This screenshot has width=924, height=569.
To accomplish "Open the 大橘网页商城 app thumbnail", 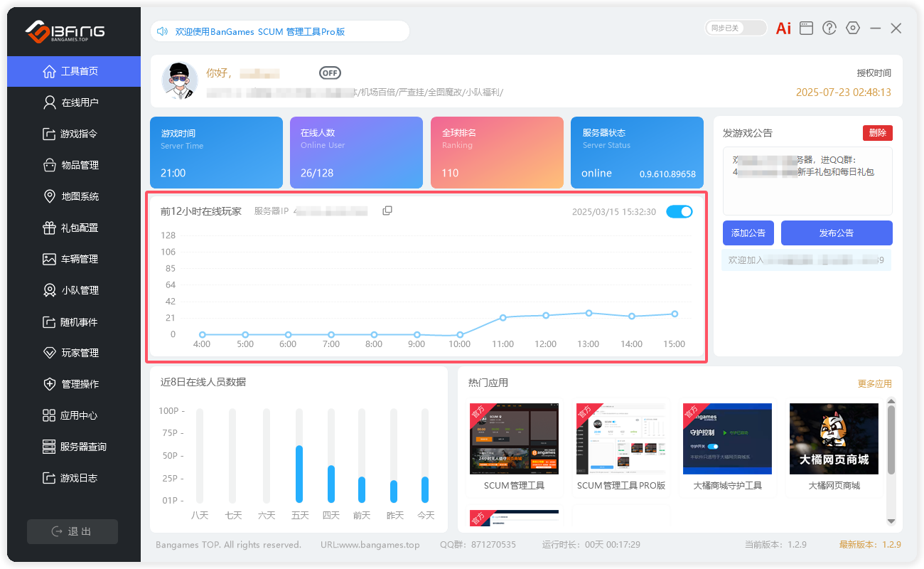I will point(834,439).
